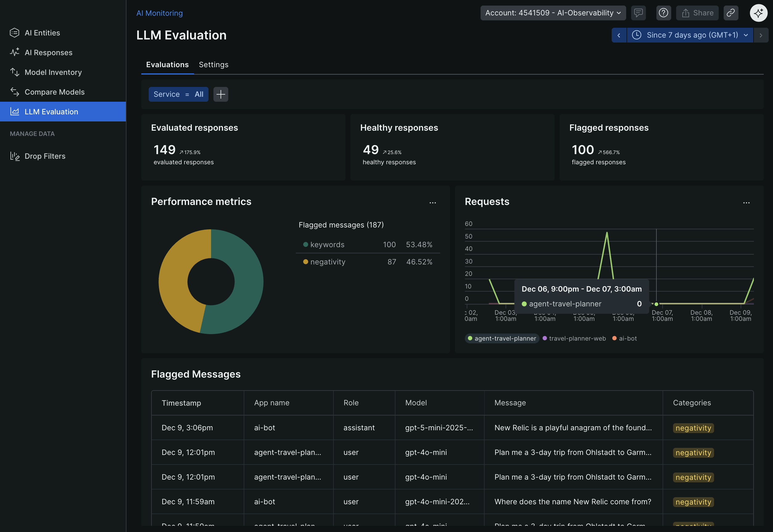Viewport: 773px width, 532px height.
Task: Open the time range picker dropdown
Action: (x=689, y=35)
